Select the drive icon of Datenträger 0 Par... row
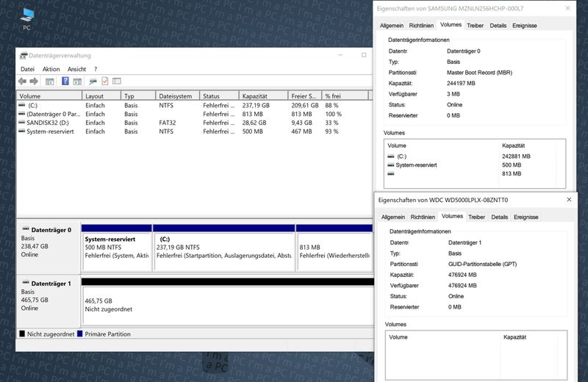Screen dimensions: 588x382 [x=22, y=114]
